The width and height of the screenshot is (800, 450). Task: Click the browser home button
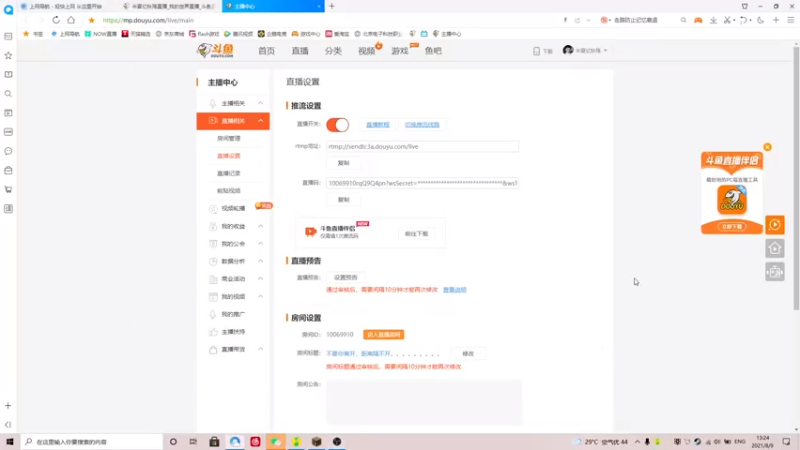coord(71,20)
